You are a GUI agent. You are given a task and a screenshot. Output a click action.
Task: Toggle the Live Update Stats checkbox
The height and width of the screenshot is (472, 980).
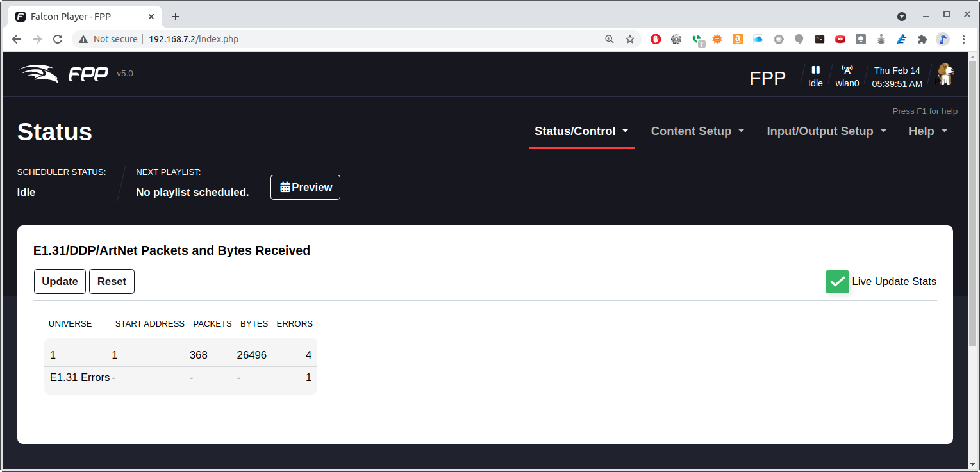coord(837,282)
